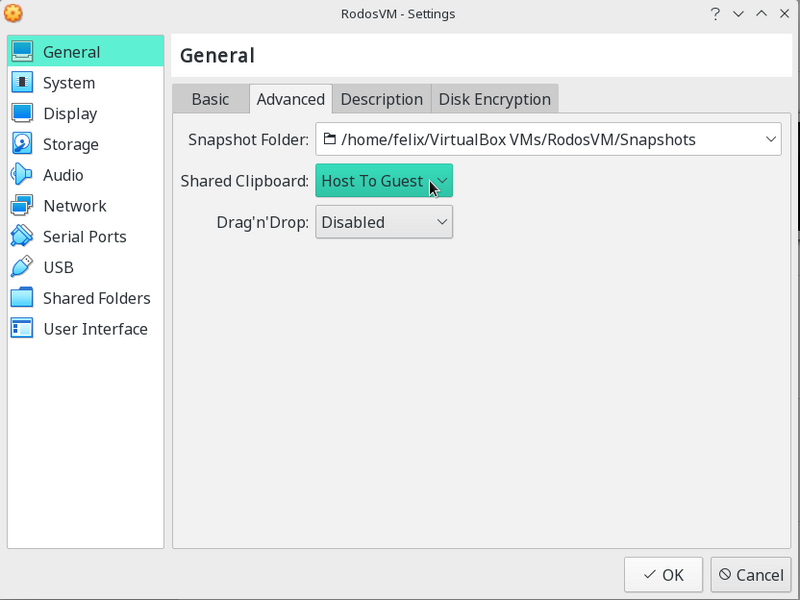Open the User Interface category
This screenshot has height=600, width=800.
click(94, 329)
